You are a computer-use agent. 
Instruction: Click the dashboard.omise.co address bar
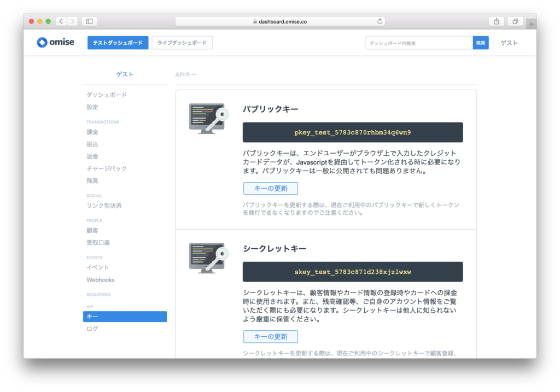(280, 21)
